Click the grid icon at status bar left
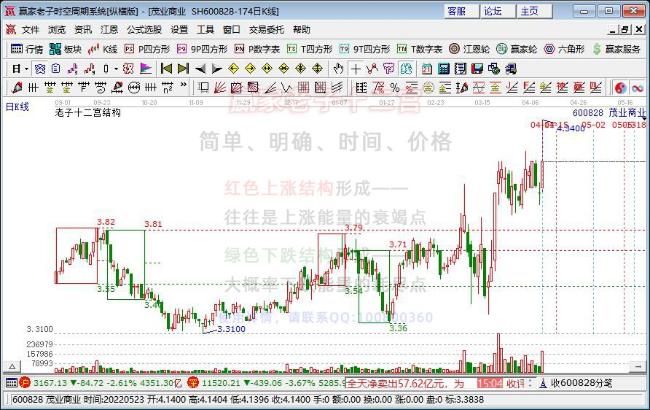This screenshot has height=410, width=650. (11, 383)
